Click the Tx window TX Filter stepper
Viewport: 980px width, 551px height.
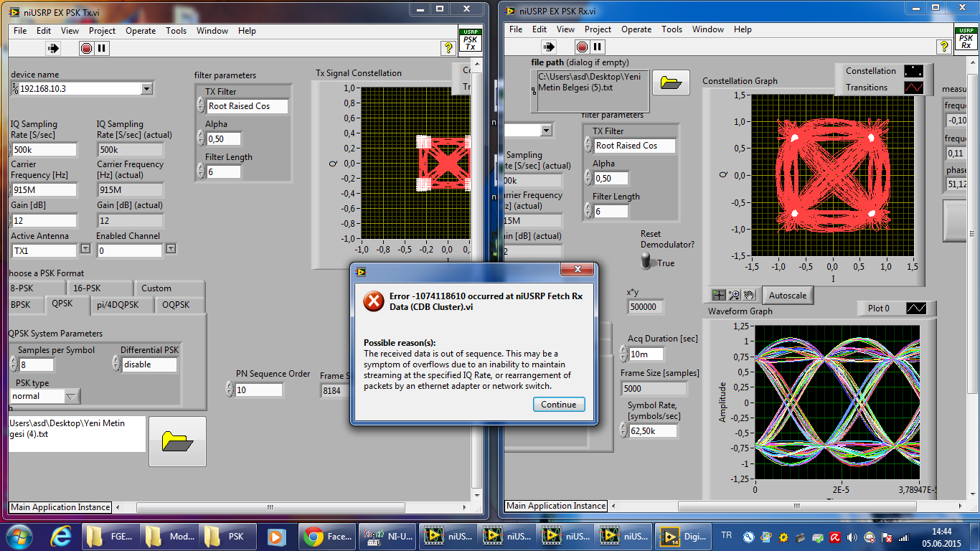point(201,105)
